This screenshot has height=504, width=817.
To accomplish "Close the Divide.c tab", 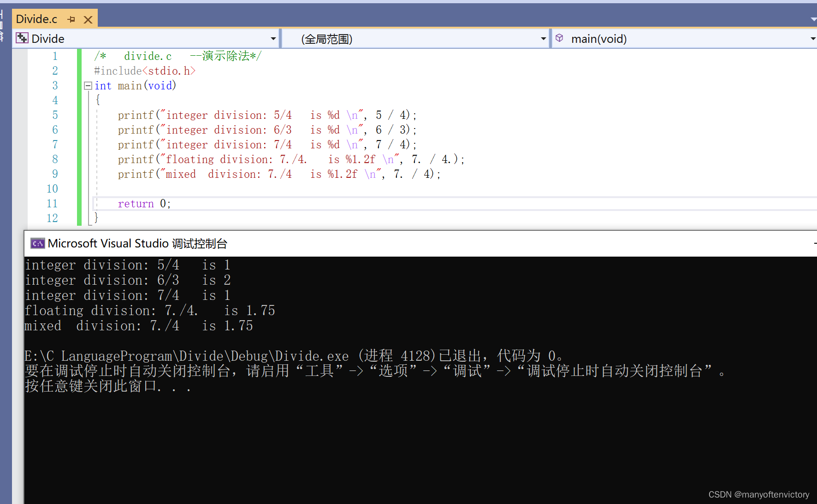I will tap(88, 19).
